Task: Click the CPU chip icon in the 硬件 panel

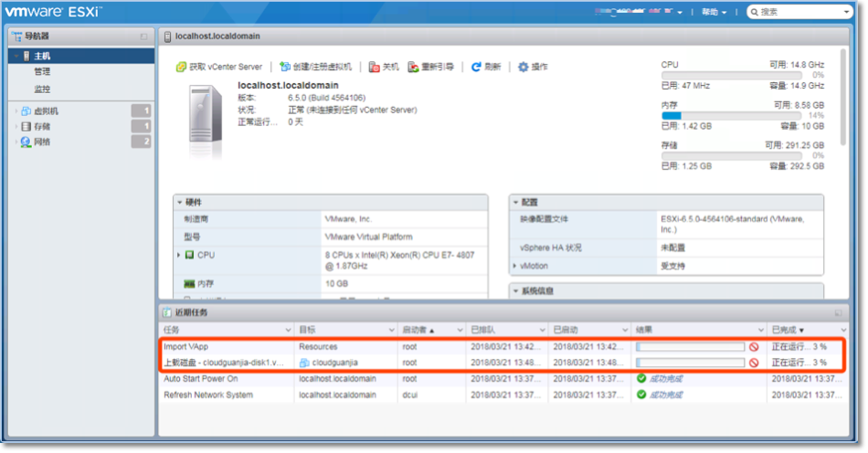Action: [x=189, y=255]
